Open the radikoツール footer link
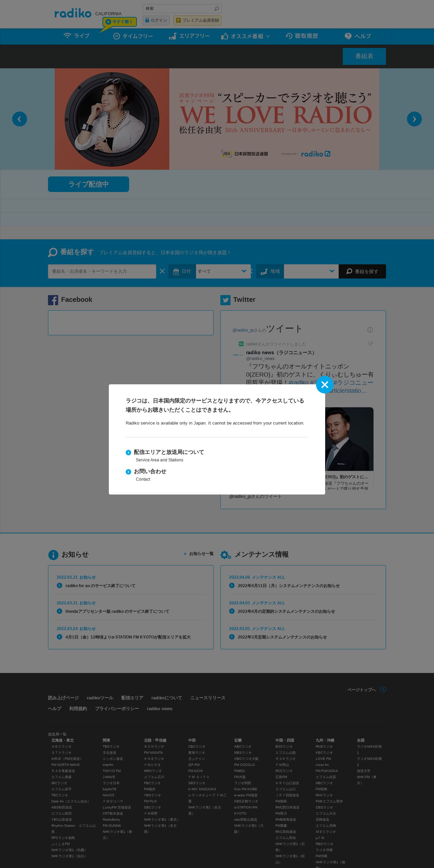This screenshot has height=868, width=434. coord(100,698)
